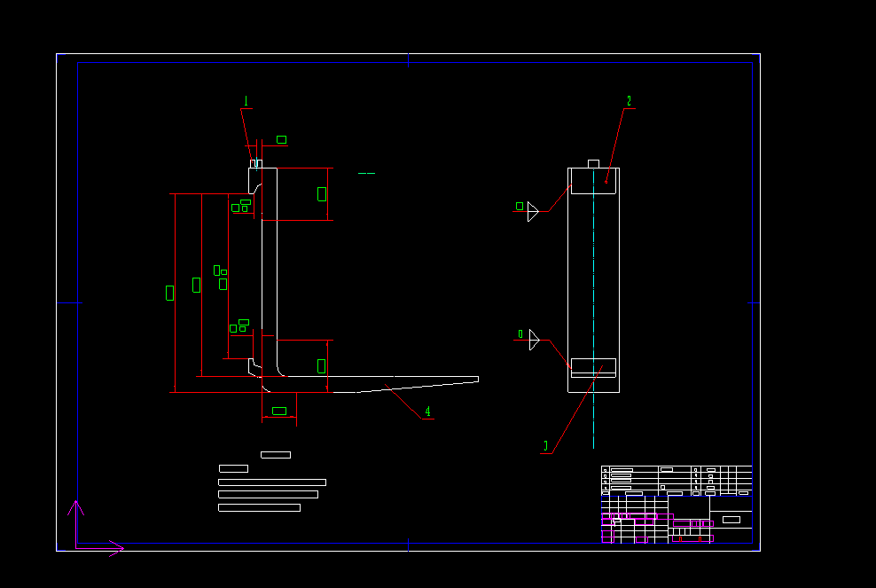Pick the upper hook plate in front view
Screen dimensions: 876x588
(593, 181)
